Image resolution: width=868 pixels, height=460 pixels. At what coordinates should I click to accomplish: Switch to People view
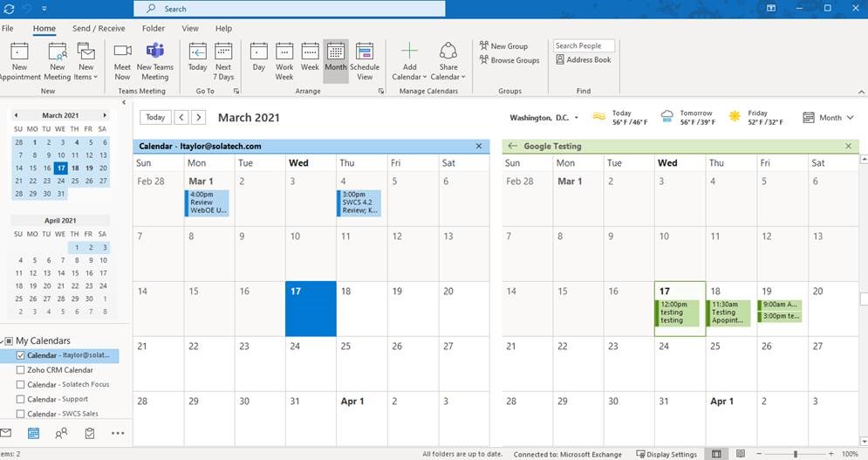pyautogui.click(x=61, y=434)
